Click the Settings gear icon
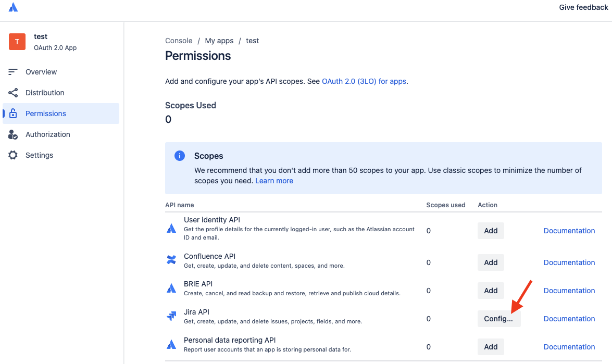 pyautogui.click(x=13, y=155)
